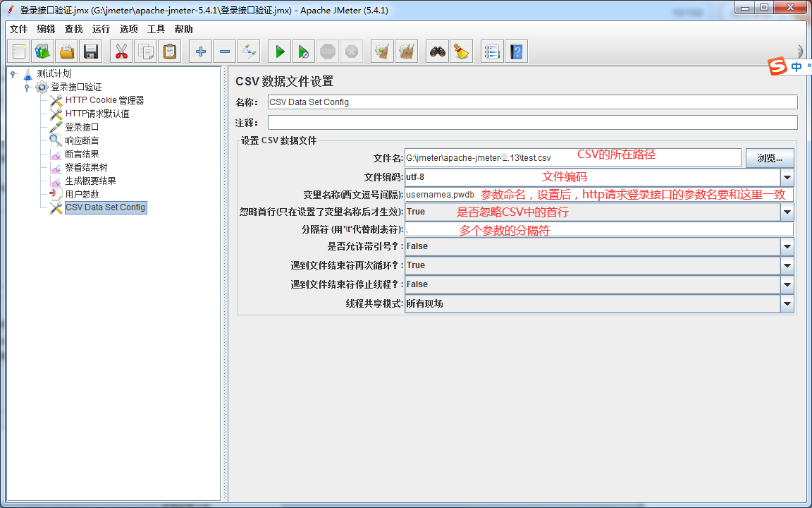Expand all nodes with plus icon
Viewport: 812px width, 508px height.
pos(200,52)
